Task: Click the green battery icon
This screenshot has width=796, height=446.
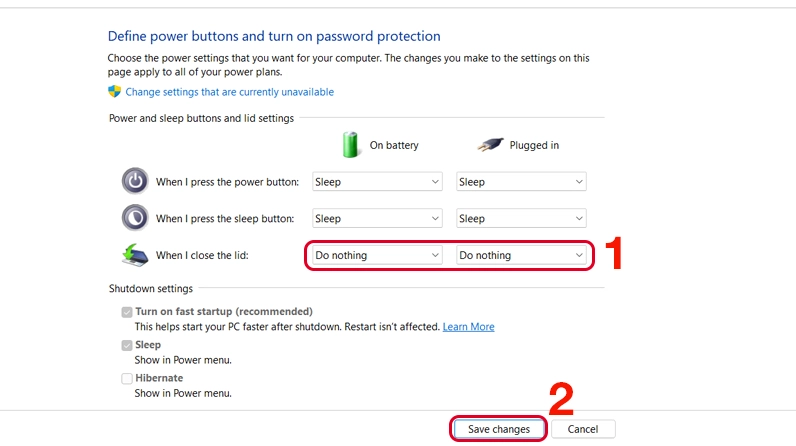Action: coord(351,144)
